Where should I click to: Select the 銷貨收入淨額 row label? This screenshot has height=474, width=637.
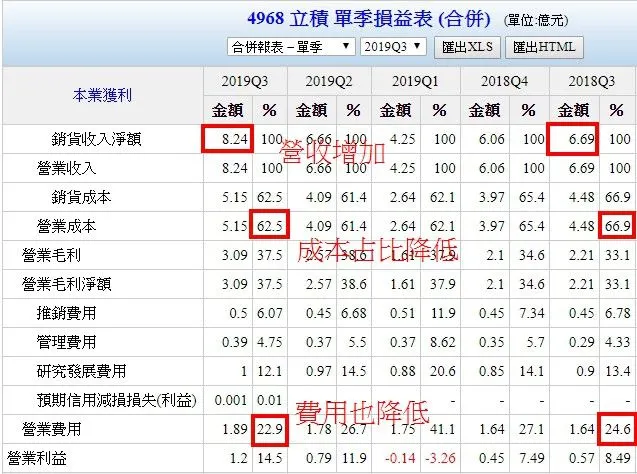click(x=96, y=139)
